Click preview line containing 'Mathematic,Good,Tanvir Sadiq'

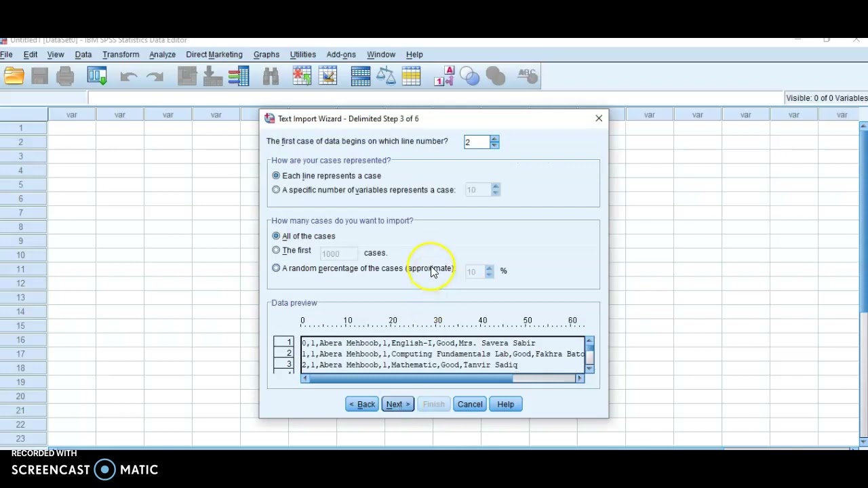coord(410,365)
